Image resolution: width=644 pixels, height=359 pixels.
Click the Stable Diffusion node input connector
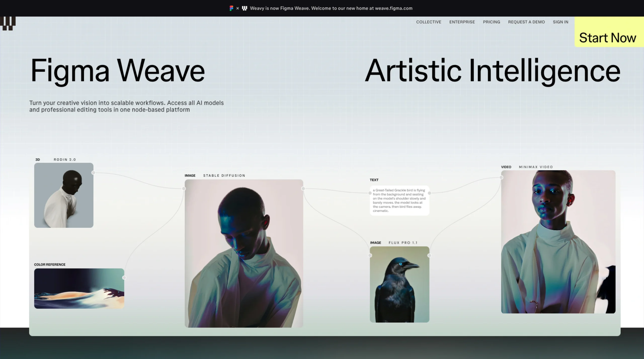(184, 188)
